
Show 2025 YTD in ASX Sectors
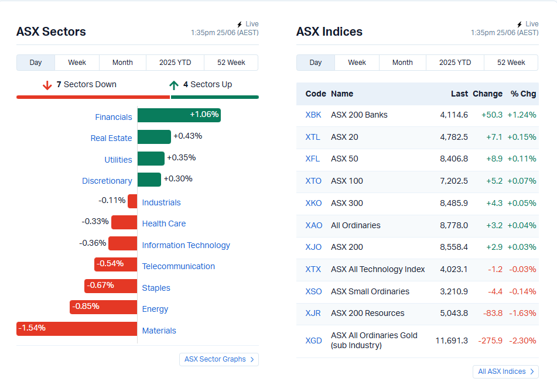[175, 63]
